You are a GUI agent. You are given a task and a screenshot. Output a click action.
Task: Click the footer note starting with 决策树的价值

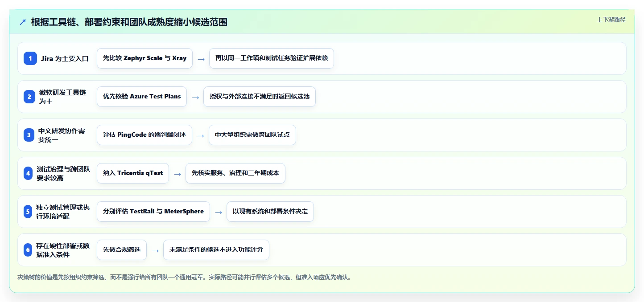185,277
